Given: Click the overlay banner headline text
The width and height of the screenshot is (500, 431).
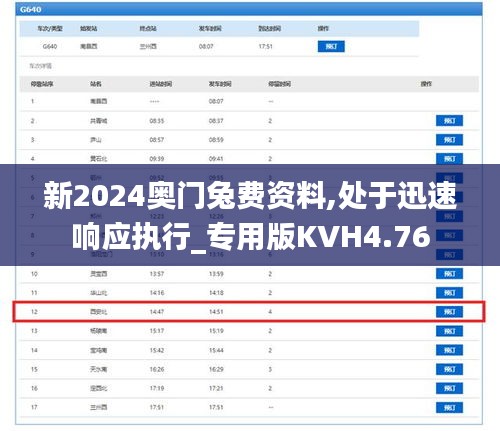Looking at the screenshot, I should 250,216.
